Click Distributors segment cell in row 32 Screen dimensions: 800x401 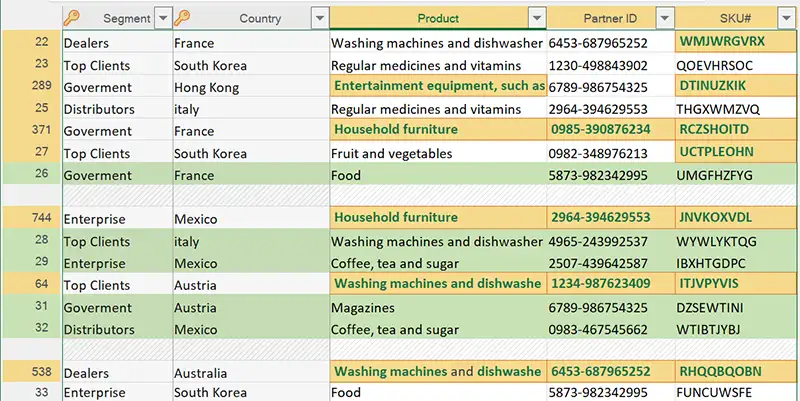click(x=117, y=330)
